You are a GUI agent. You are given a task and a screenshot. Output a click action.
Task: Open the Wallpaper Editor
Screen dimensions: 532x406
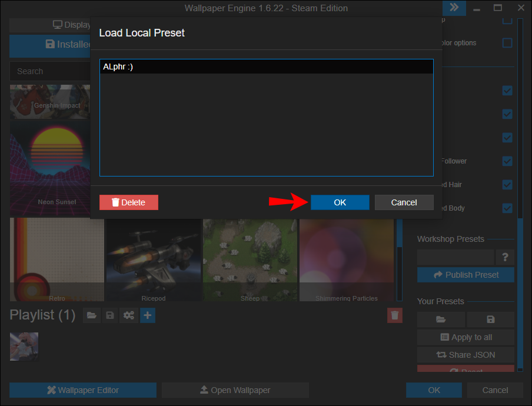[x=83, y=390]
